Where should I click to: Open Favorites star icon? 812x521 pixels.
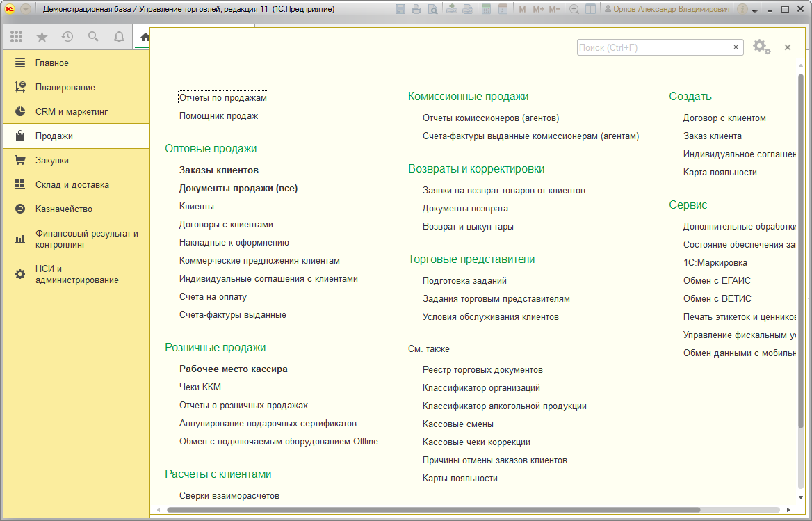[x=42, y=36]
